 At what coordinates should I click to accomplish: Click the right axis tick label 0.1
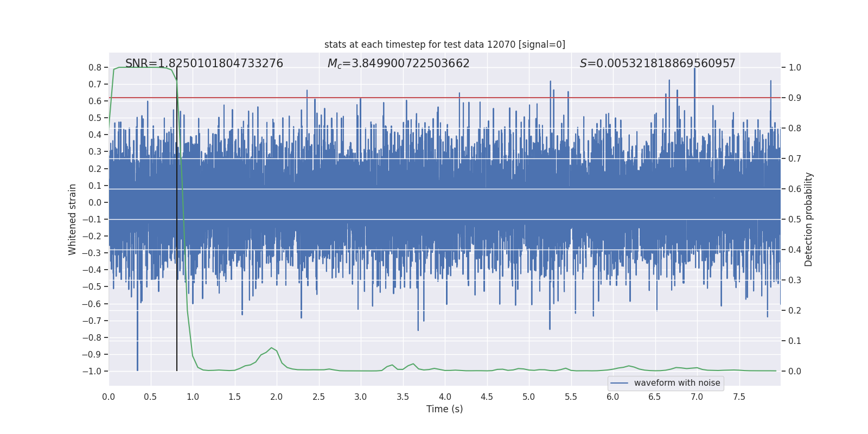point(795,341)
